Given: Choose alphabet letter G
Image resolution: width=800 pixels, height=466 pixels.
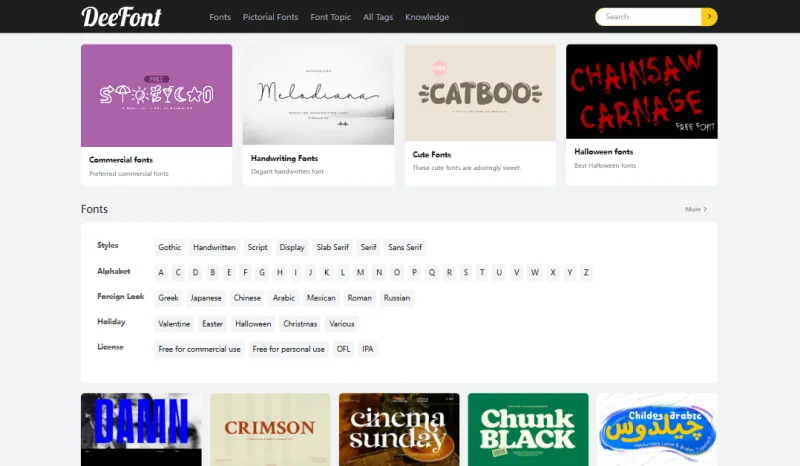Looking at the screenshot, I should click(x=262, y=273).
